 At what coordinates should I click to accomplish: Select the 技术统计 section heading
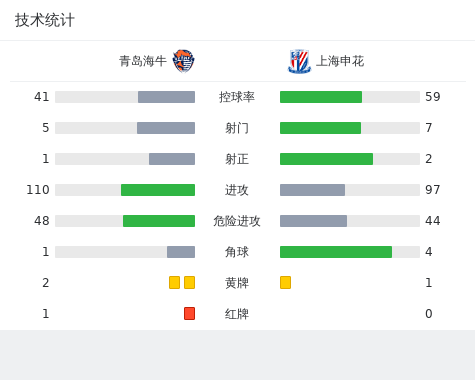(45, 20)
